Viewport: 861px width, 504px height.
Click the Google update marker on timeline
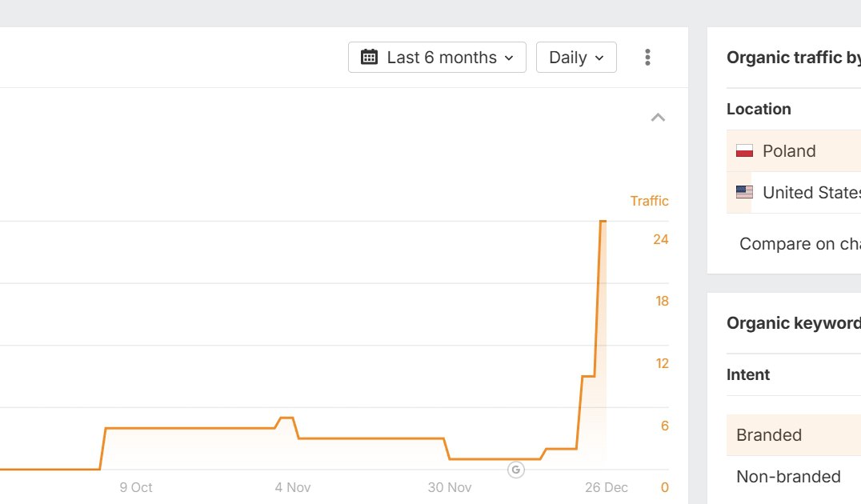coord(516,470)
